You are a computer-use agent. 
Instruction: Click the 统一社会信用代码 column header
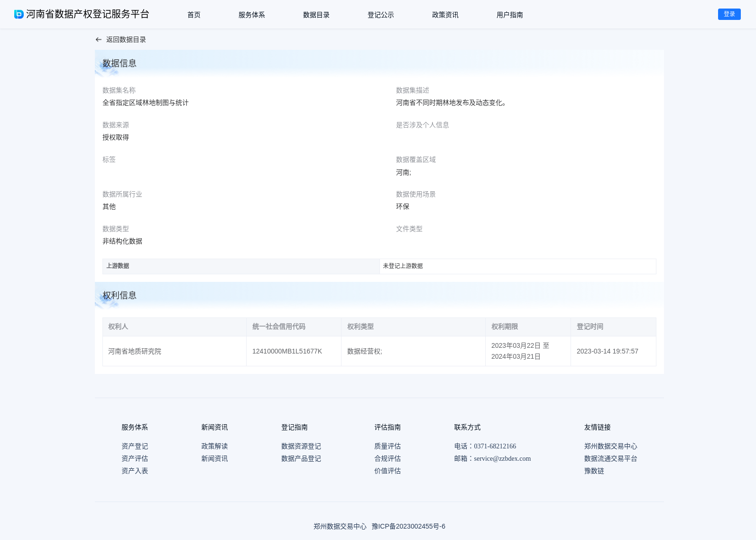[x=294, y=327]
